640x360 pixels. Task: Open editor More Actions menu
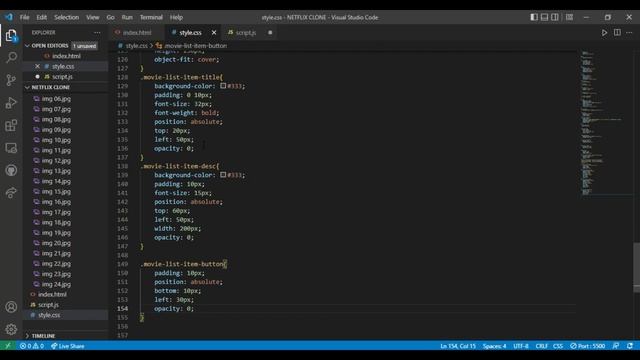point(629,33)
